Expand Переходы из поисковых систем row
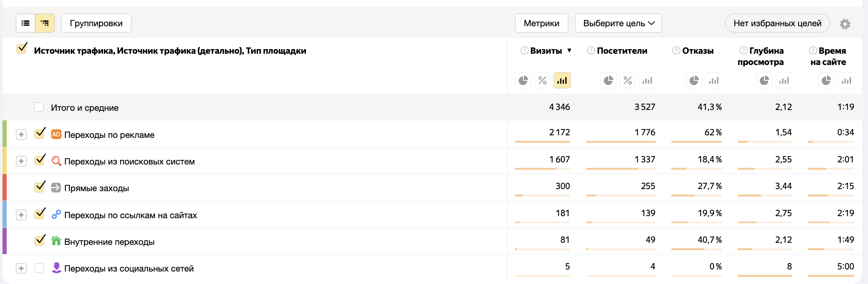The image size is (868, 284). 21,161
